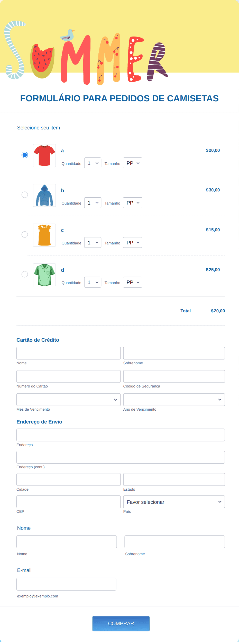Click the Cidade input field
The image size is (239, 644).
tap(68, 480)
